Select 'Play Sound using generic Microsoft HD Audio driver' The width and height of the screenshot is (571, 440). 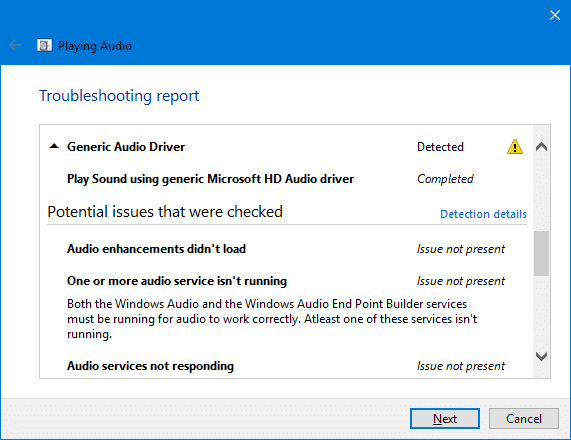coord(210,179)
